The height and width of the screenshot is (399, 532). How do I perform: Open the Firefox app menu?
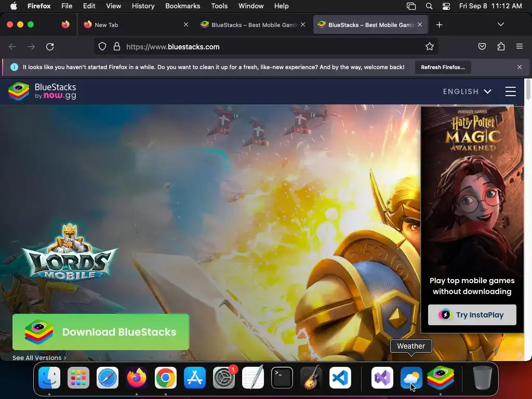[39, 6]
